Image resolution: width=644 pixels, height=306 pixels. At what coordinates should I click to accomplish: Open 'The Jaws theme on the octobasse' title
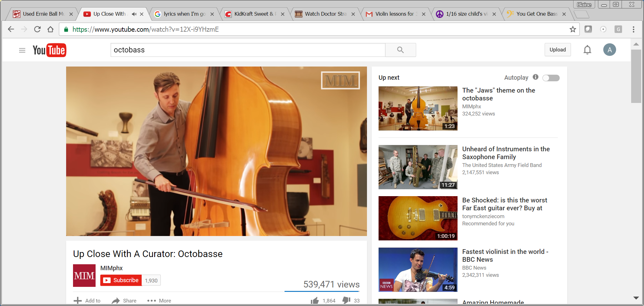499,94
